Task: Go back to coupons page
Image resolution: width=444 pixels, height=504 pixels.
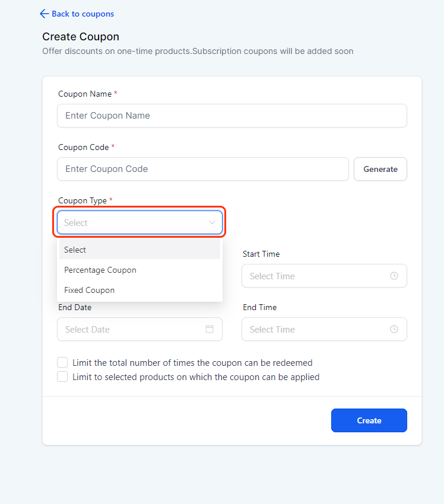Action: click(83, 14)
